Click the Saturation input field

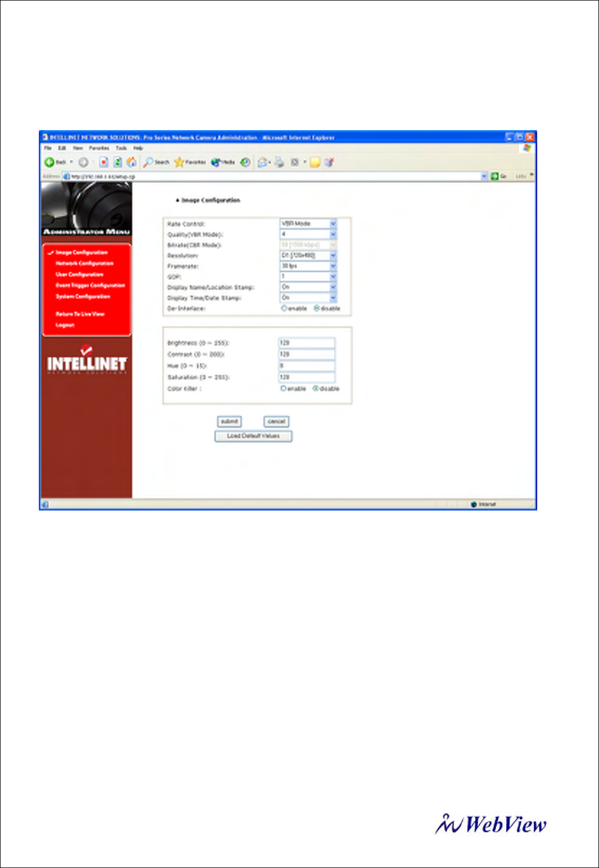(x=307, y=377)
